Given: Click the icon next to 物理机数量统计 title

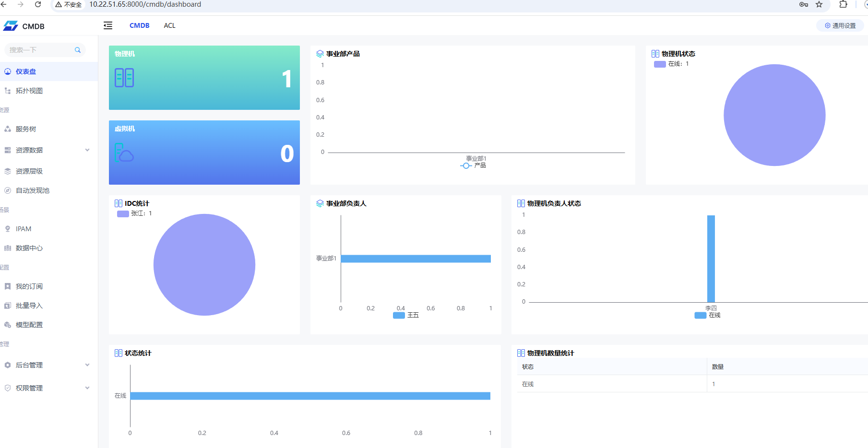Looking at the screenshot, I should tap(521, 353).
